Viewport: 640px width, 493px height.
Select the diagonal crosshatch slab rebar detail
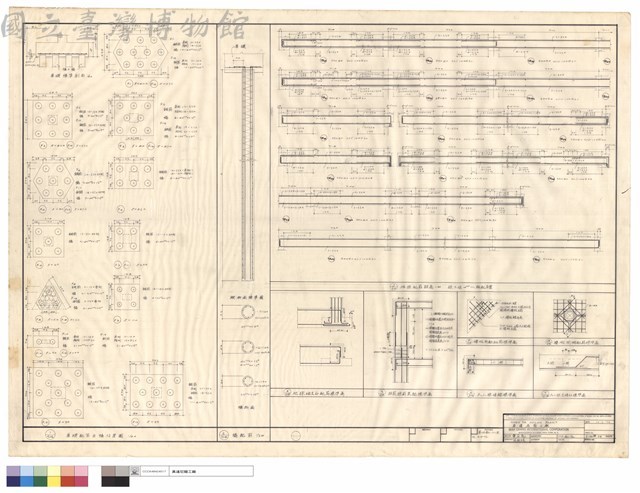[480, 313]
